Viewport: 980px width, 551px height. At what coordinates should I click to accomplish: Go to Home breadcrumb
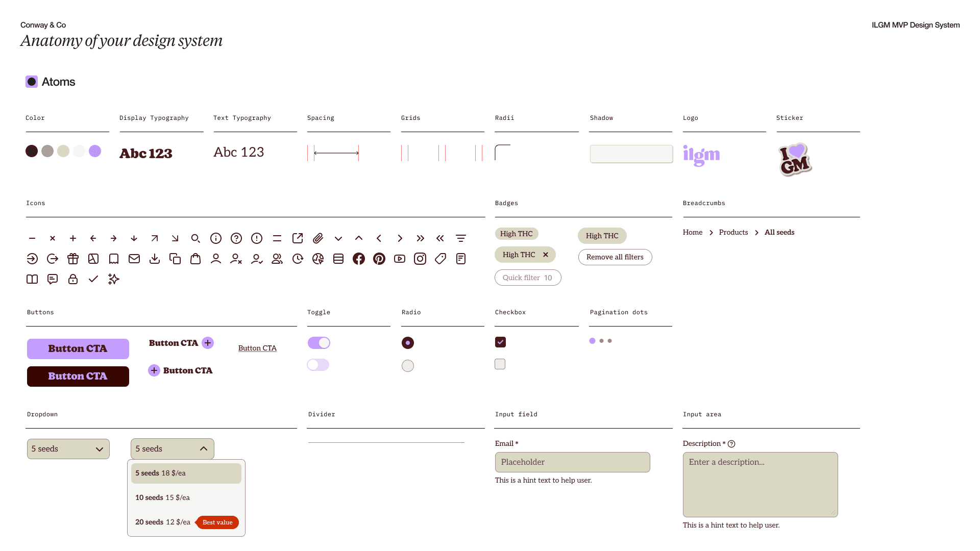pos(693,232)
